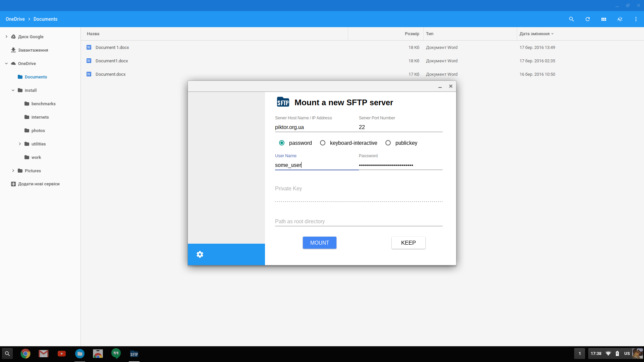Open search in the Files app toolbar
The image size is (644, 362).
click(572, 19)
